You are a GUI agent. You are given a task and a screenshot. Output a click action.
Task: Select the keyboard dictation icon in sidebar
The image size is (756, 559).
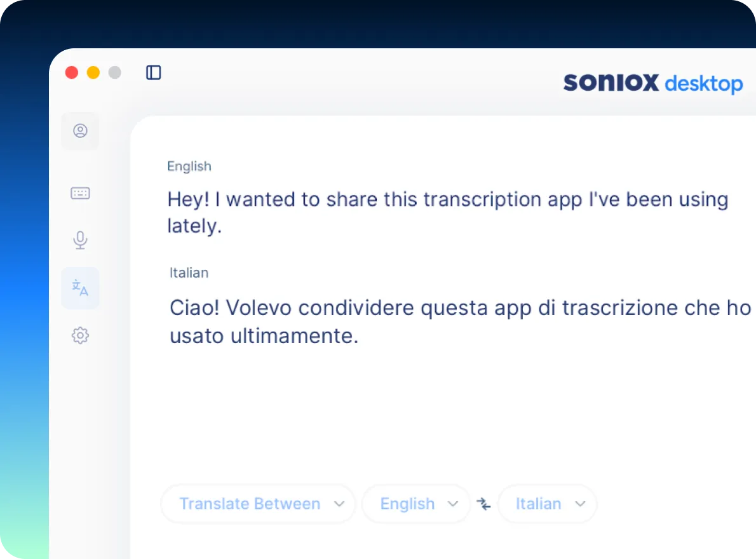point(80,193)
